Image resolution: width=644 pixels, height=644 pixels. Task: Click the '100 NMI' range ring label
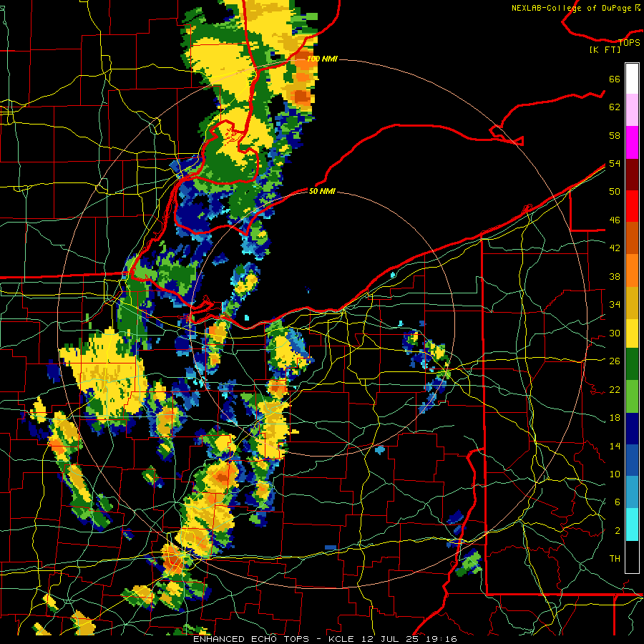coord(322,59)
